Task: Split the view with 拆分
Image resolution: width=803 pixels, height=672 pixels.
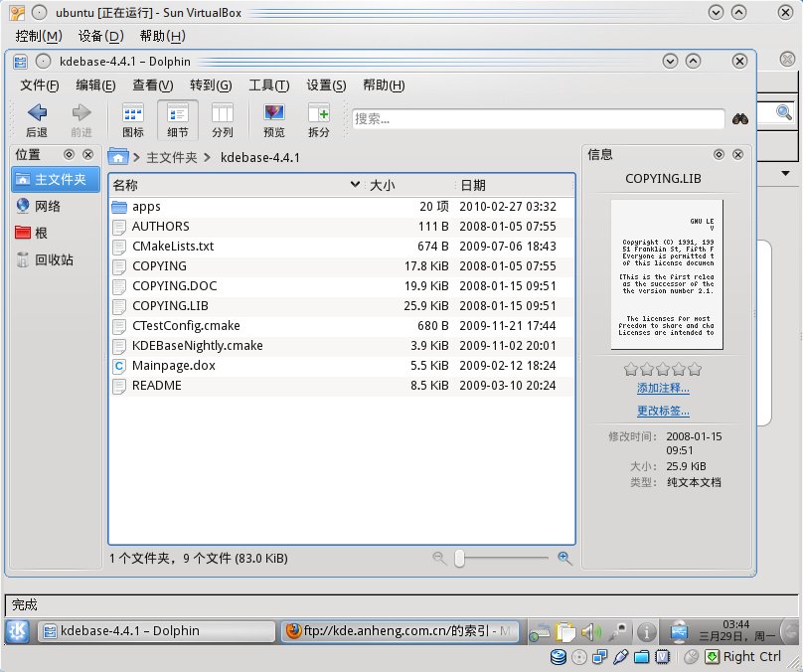Action: (x=319, y=119)
